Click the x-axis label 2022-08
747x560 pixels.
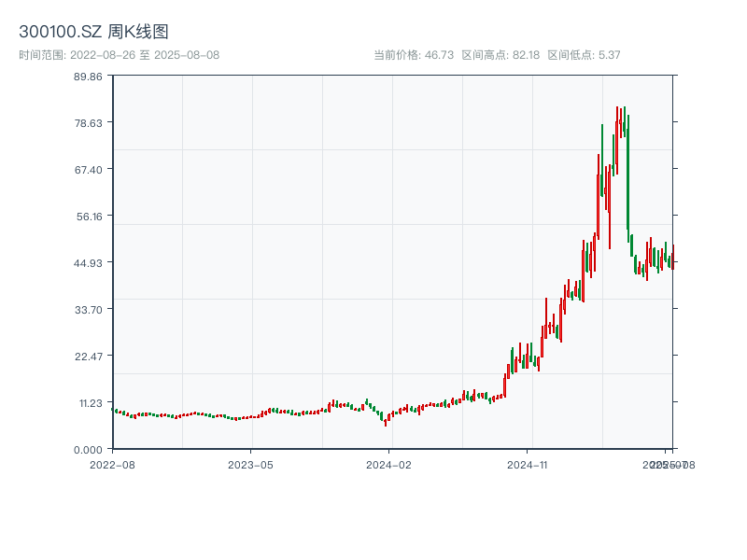click(112, 465)
